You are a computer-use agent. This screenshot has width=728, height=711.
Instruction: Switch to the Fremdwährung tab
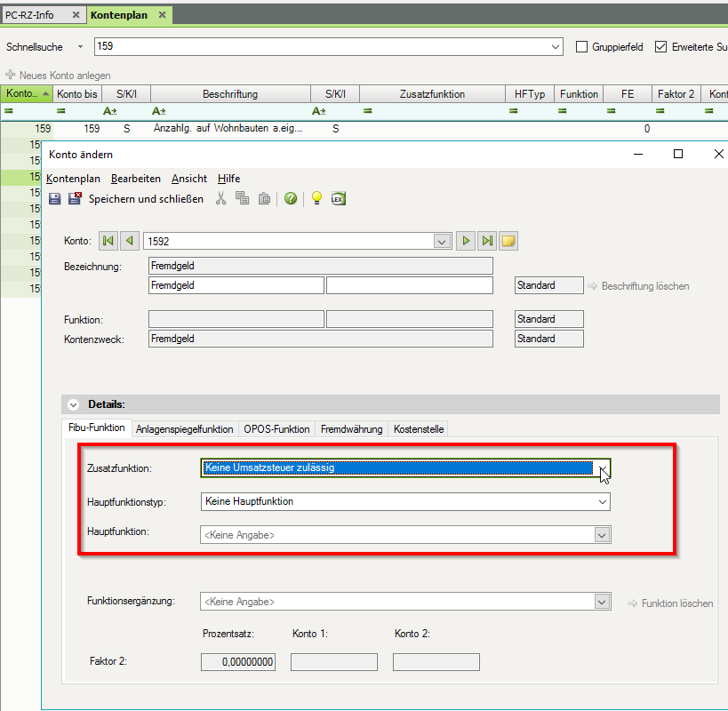(351, 429)
